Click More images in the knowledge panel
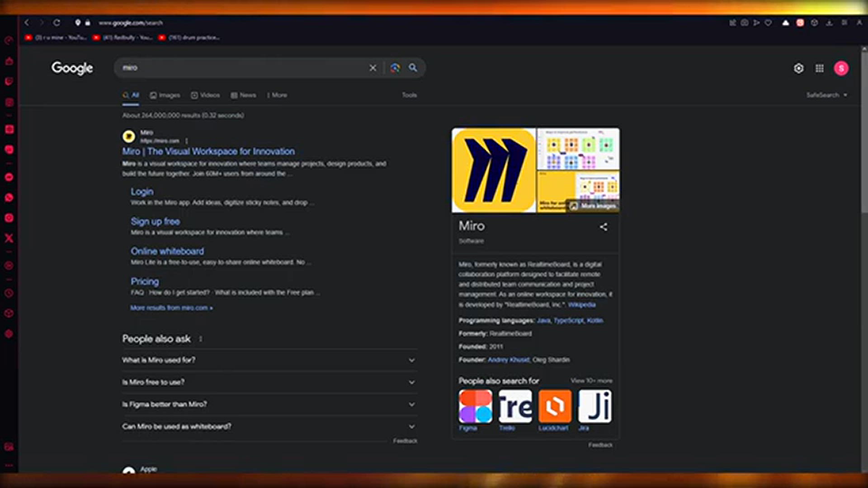This screenshot has width=868, height=488. pos(593,206)
